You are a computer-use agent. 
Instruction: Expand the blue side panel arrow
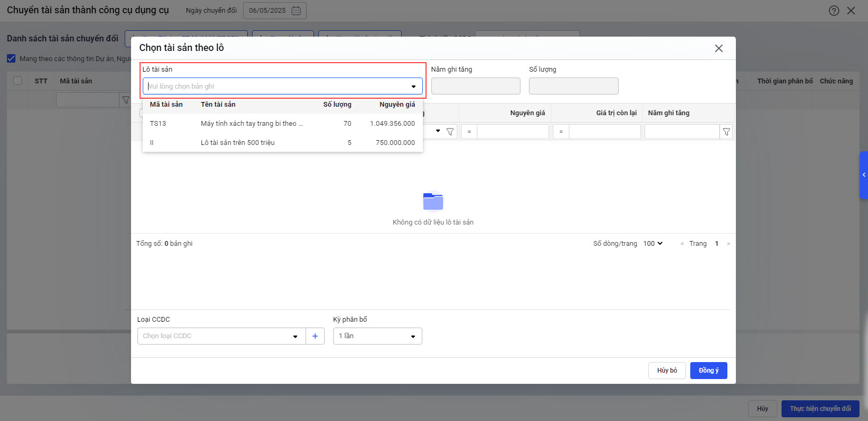pos(864,175)
